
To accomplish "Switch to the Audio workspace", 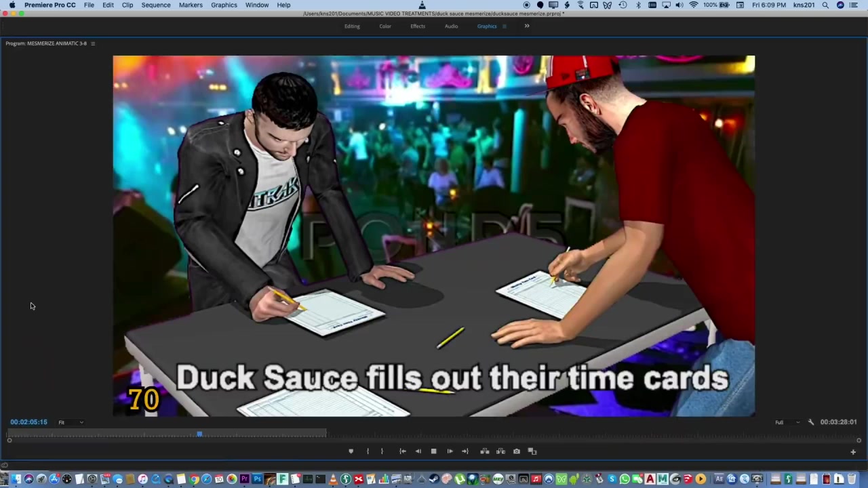I will coord(451,26).
